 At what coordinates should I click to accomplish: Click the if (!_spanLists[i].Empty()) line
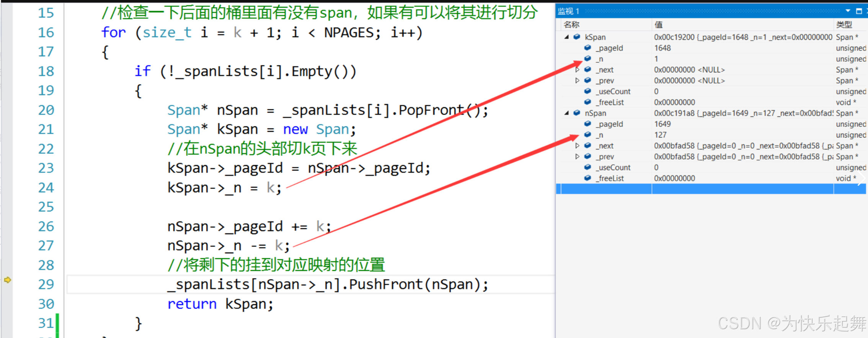coord(245,72)
